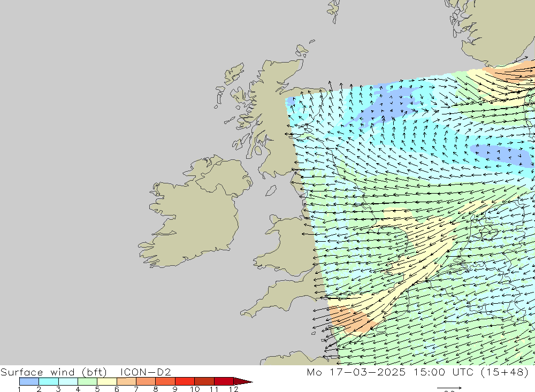Click the '(15+48)' forecast offset text
The height and width of the screenshot is (392, 535).
(505, 372)
